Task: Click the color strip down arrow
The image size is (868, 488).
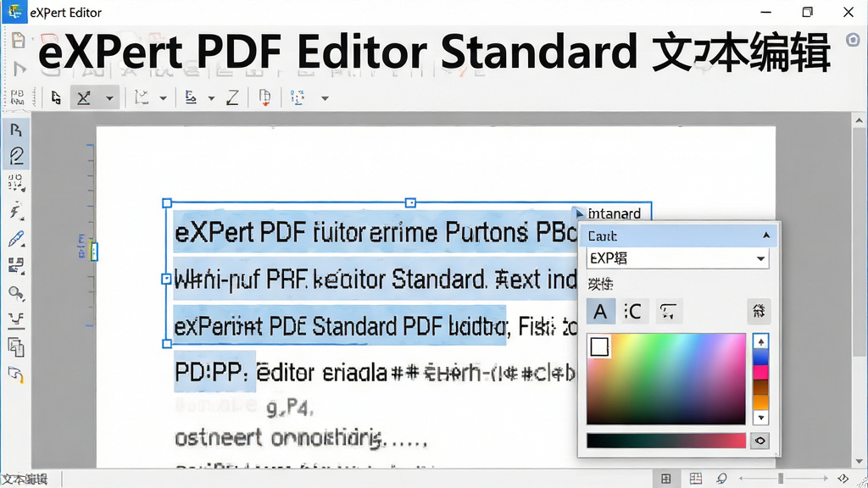Action: pyautogui.click(x=761, y=418)
